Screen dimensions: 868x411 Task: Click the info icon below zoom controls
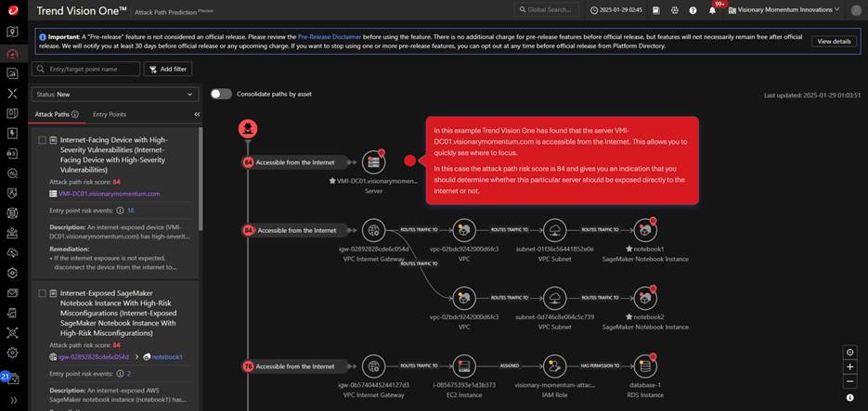[849, 398]
